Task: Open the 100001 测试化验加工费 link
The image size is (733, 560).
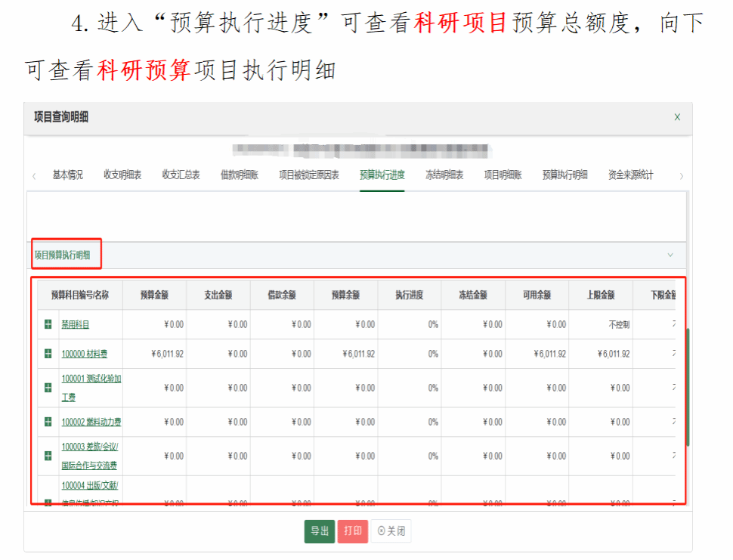Action: click(91, 388)
